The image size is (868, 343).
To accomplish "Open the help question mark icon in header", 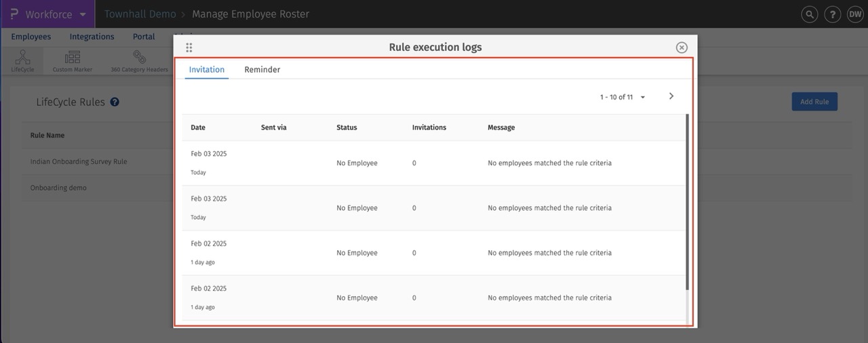I will pyautogui.click(x=832, y=14).
